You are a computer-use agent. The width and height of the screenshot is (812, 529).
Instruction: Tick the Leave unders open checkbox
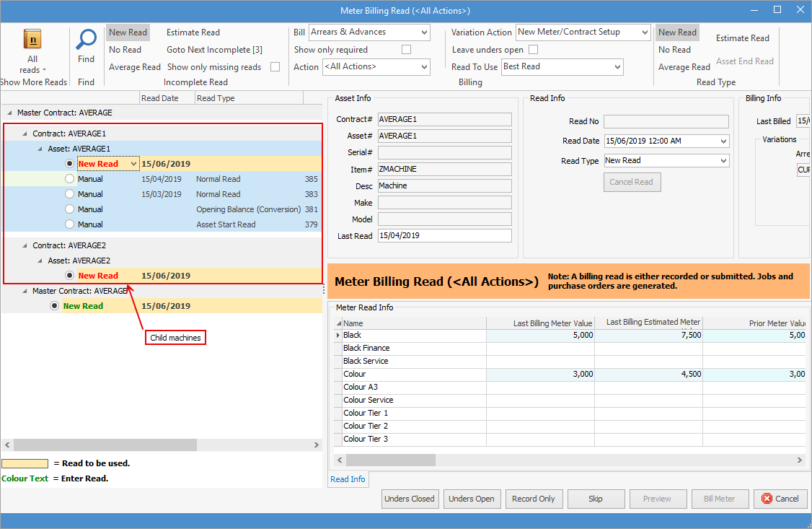click(x=533, y=49)
